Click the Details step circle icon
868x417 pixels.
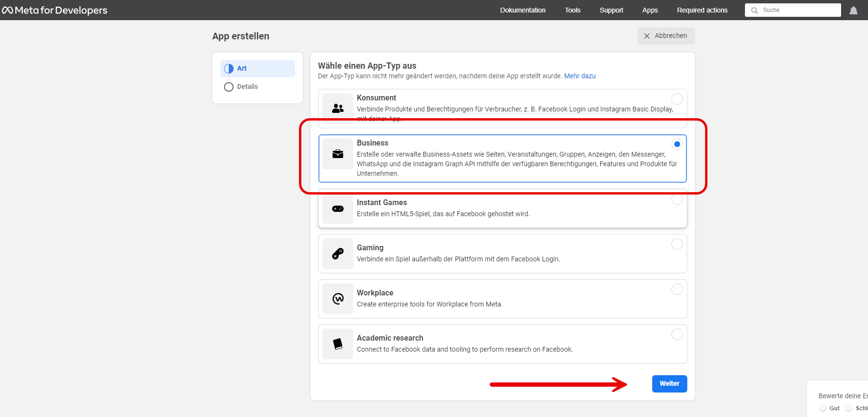(229, 87)
